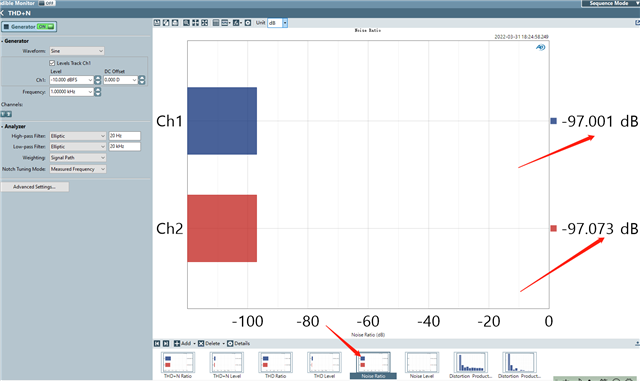This screenshot has width=640, height=381.
Task: Select the red Ch2 bar in the chart
Action: pyautogui.click(x=222, y=228)
